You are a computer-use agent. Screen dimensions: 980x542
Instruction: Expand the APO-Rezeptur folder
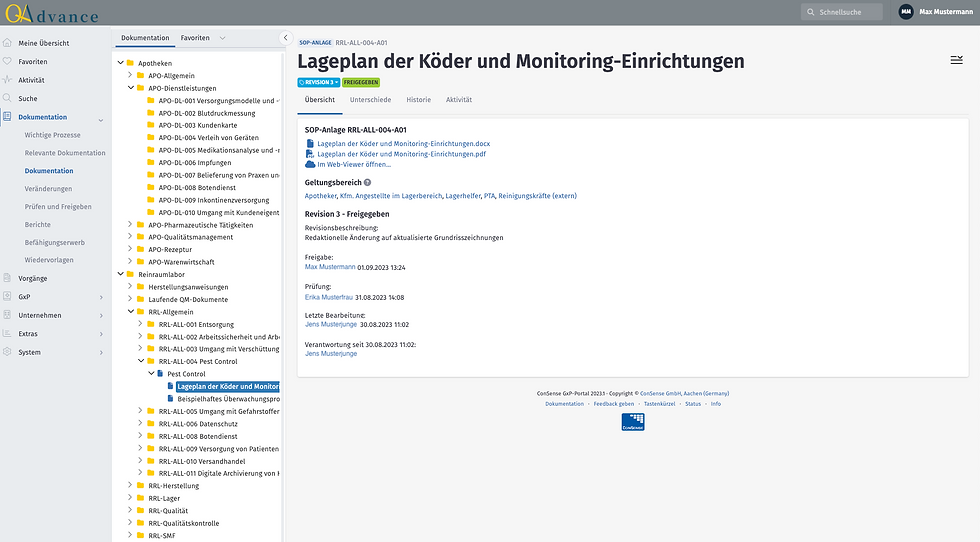click(x=130, y=249)
